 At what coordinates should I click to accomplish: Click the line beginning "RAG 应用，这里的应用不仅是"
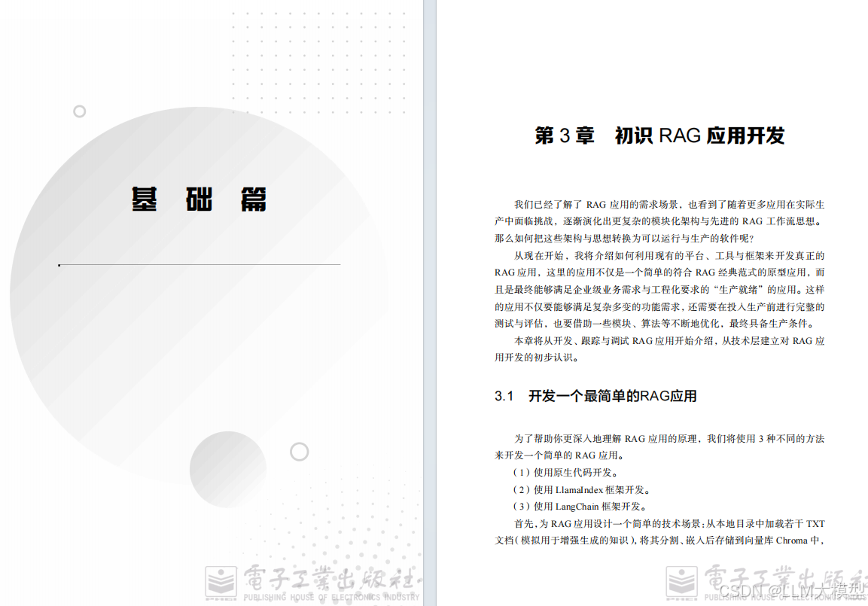[659, 273]
